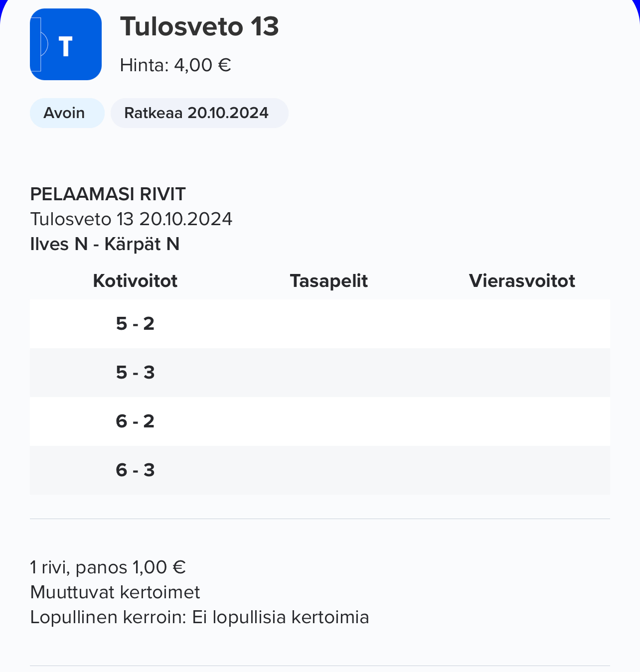Screen dimensions: 640x672
Task: Select the 6 - 3 score row
Action: [320, 470]
